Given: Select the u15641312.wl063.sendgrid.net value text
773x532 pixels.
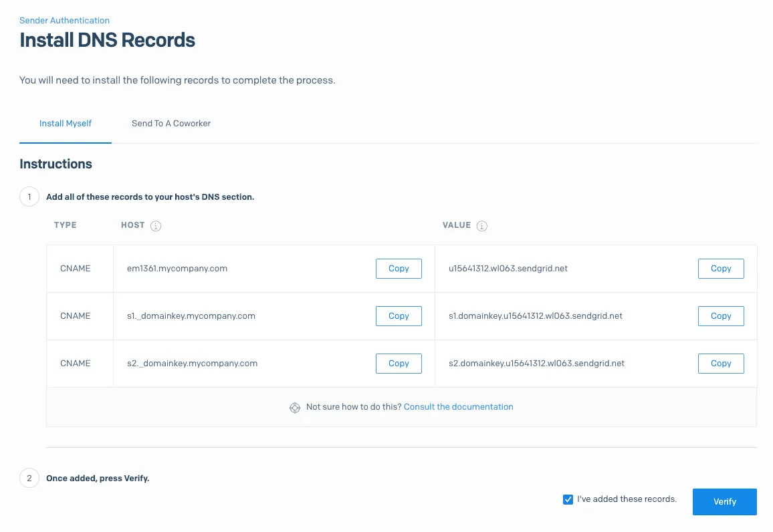Looking at the screenshot, I should point(508,269).
